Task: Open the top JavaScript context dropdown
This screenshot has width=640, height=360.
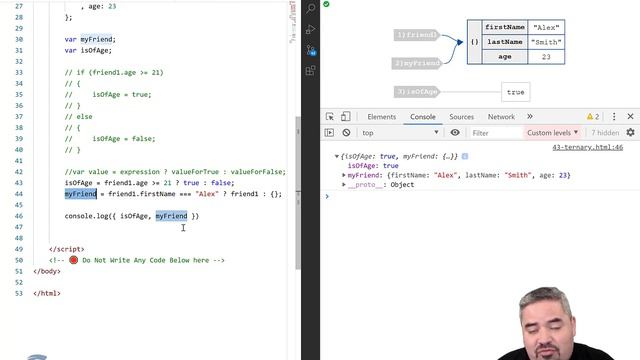Action: click(x=400, y=133)
